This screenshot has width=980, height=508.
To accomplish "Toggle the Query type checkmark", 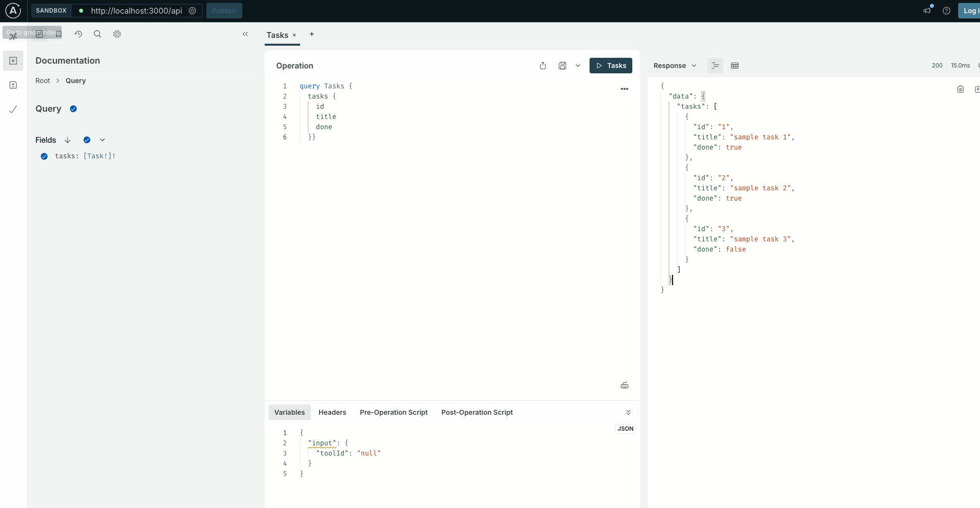I will point(73,109).
